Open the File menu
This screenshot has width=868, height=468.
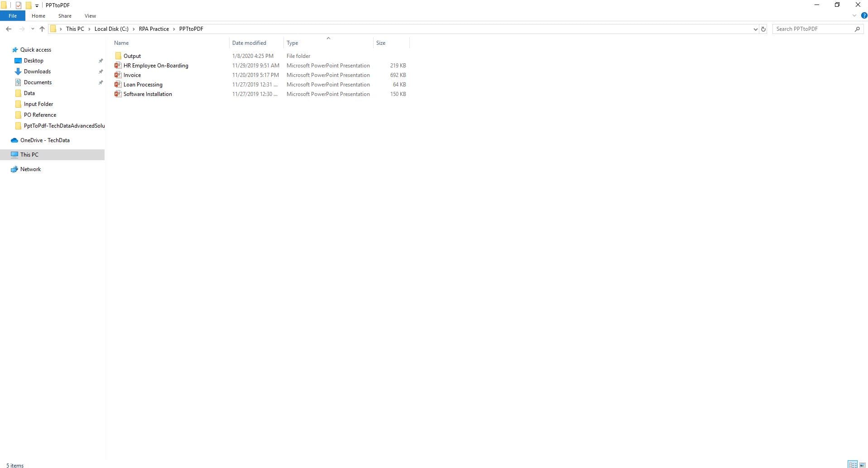coord(13,16)
